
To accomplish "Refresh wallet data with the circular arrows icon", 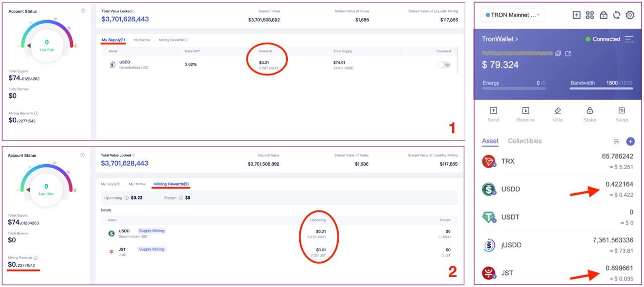I will point(616,15).
